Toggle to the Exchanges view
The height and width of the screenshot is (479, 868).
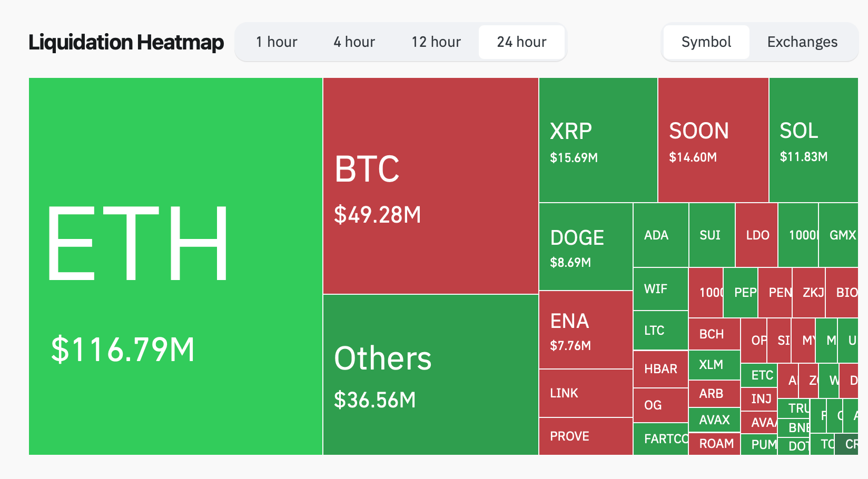pos(802,42)
